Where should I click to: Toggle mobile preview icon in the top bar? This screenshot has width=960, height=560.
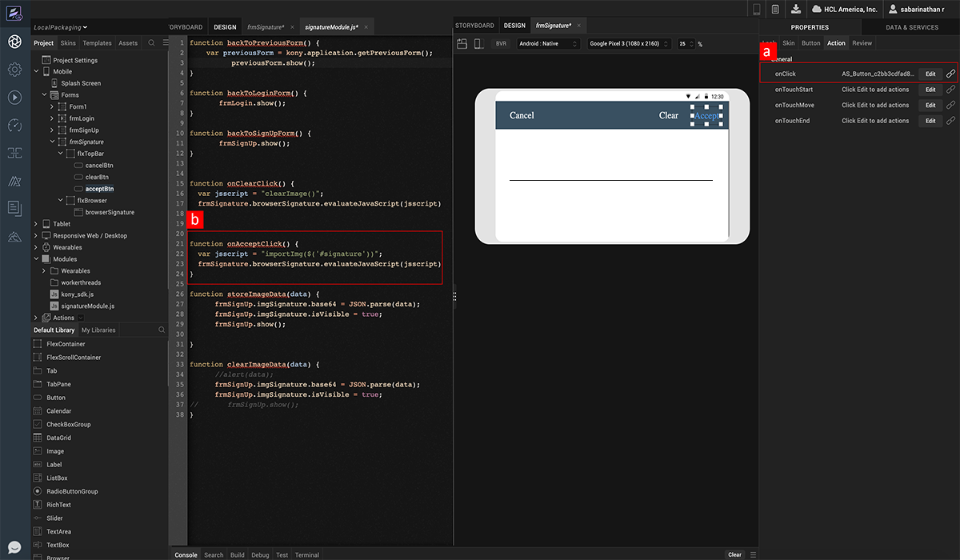pos(756,9)
